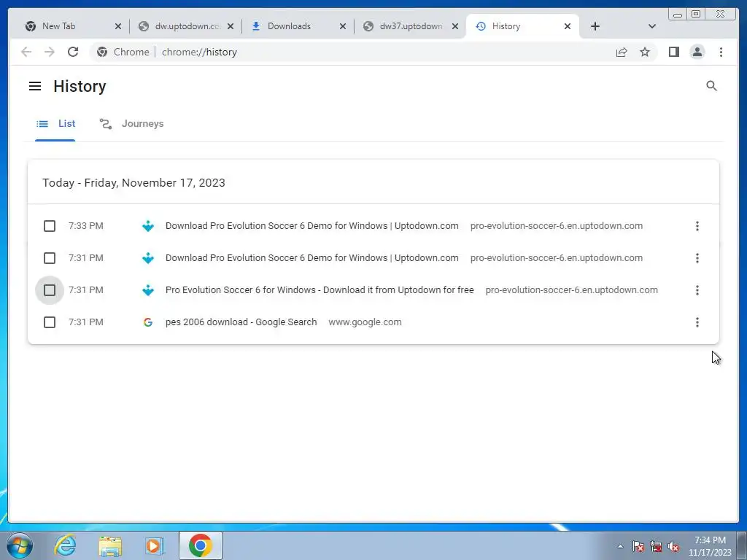Viewport: 747px width, 560px height.
Task: Launch Internet Explorer from the taskbar
Action: click(x=65, y=545)
